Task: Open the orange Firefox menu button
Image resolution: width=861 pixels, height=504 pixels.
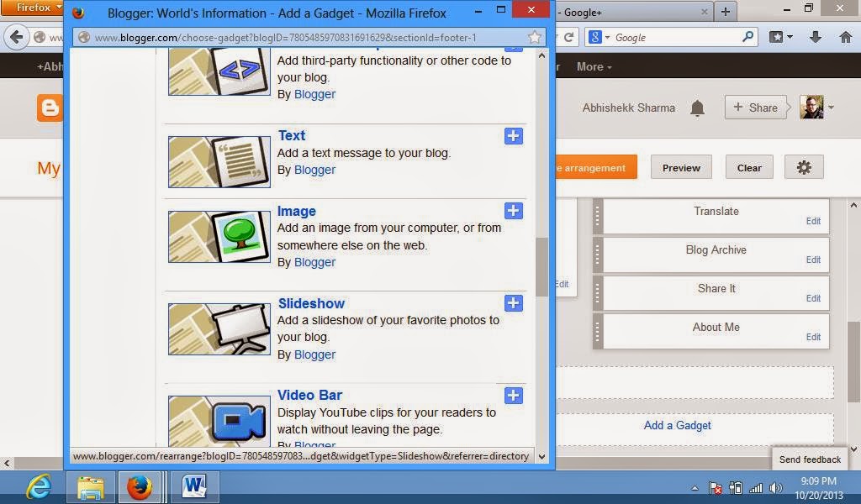Action: click(32, 8)
